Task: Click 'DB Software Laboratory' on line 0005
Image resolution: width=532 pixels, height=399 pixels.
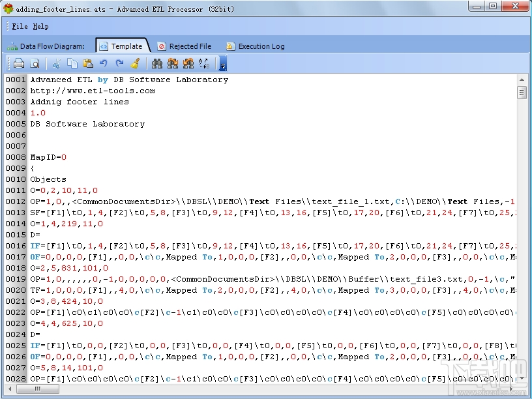Action: (87, 124)
